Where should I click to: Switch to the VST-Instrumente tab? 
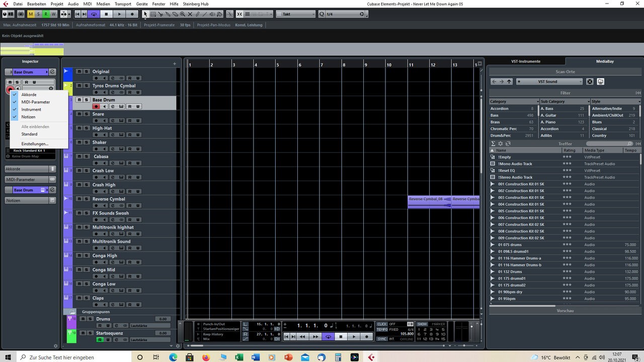[x=525, y=61]
